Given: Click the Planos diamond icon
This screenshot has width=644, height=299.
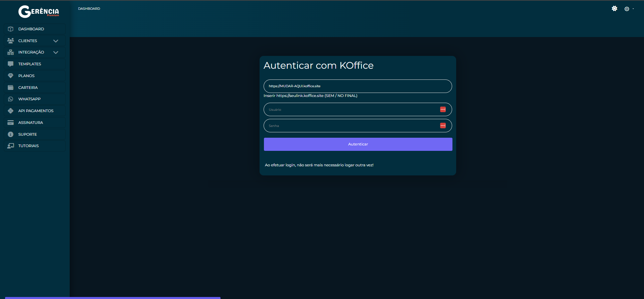Looking at the screenshot, I should click(x=11, y=76).
